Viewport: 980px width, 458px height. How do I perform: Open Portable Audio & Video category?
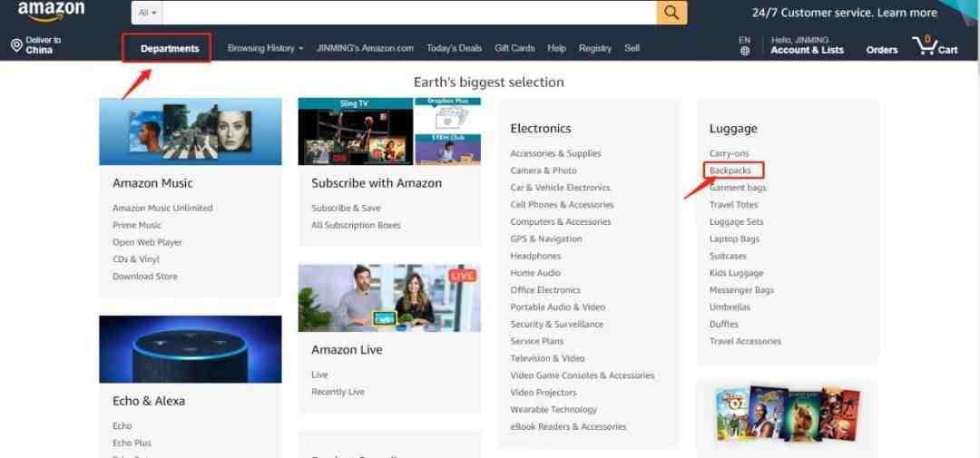coord(557,307)
